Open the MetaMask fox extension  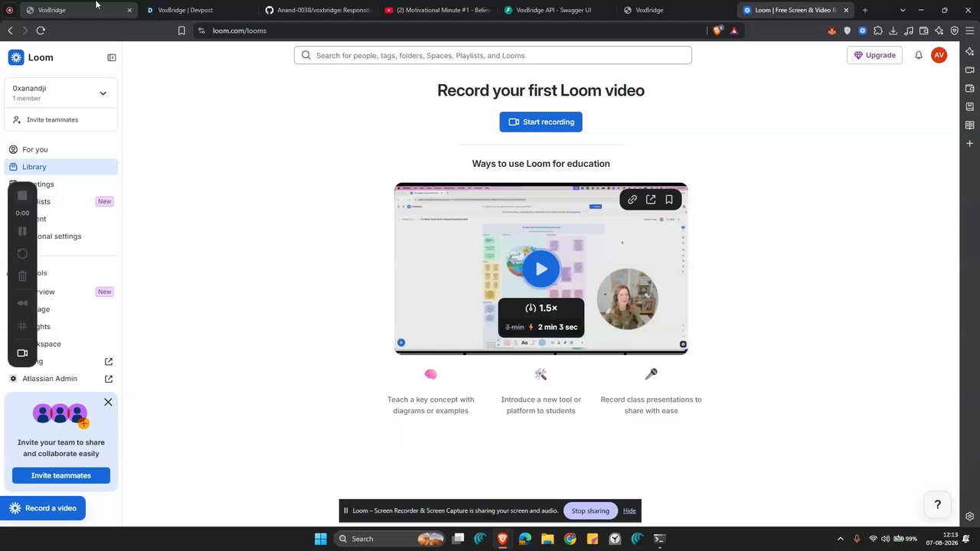832,31
